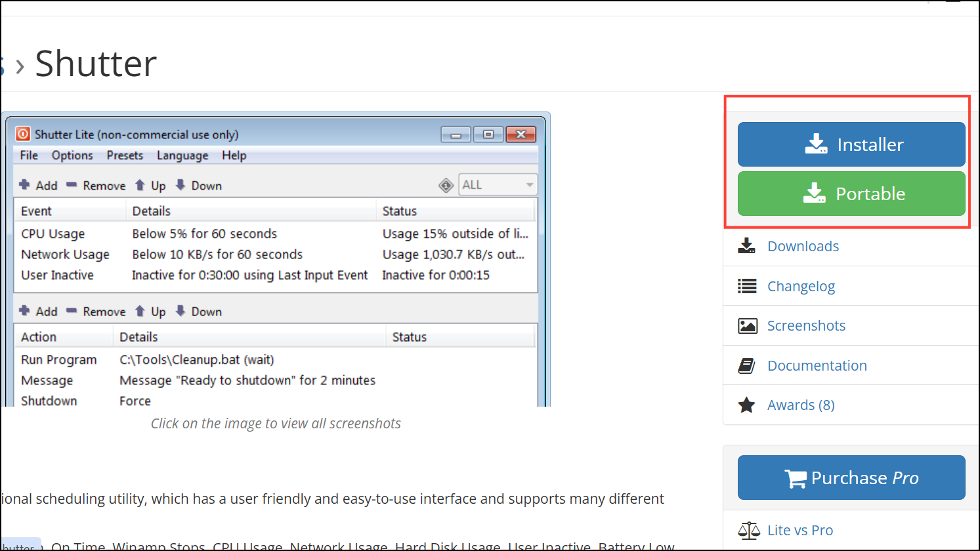Screen dimensions: 980x551
Task: Click the download icon on Installer button
Action: 816,144
